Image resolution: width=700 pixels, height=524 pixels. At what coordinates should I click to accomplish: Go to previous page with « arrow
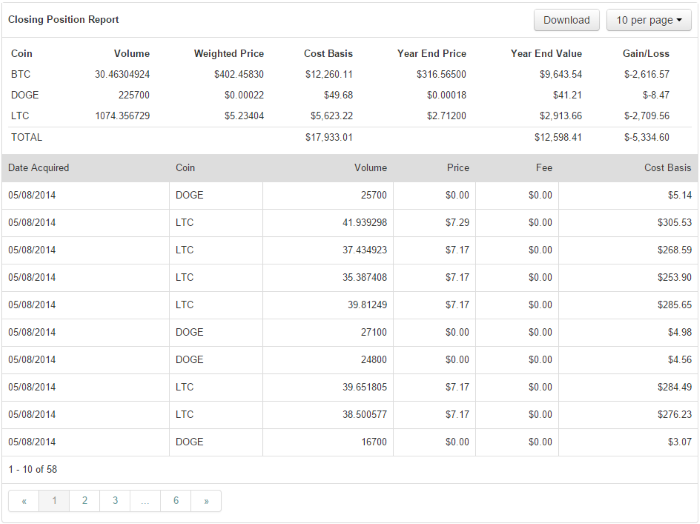click(24, 501)
